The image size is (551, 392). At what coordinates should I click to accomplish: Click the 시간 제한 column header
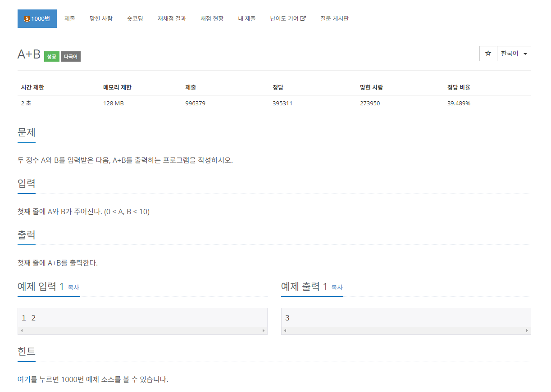32,87
